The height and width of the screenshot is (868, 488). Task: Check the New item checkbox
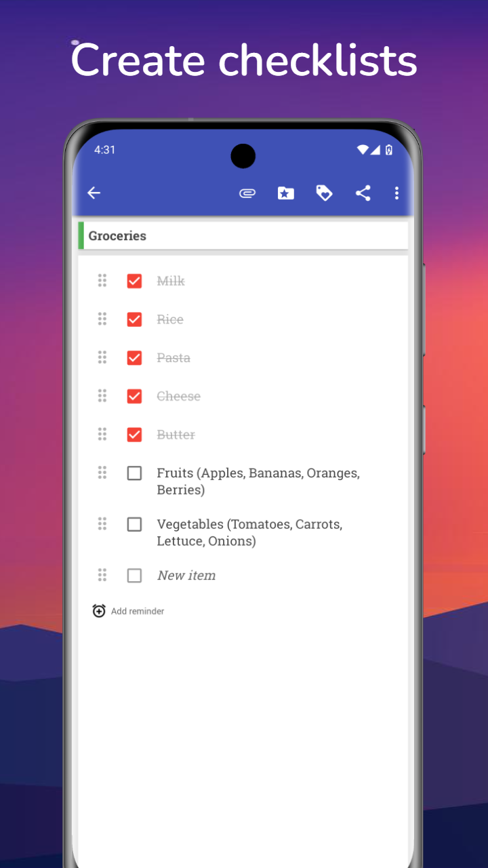pos(134,576)
